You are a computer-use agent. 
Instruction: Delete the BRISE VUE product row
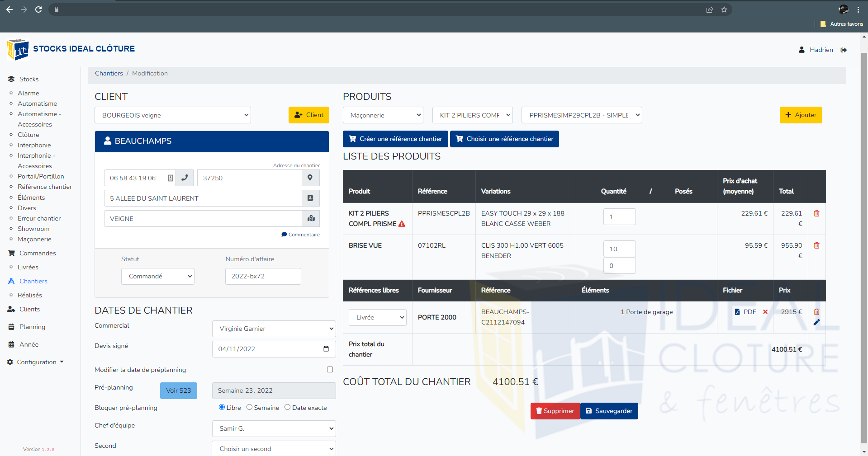point(816,245)
